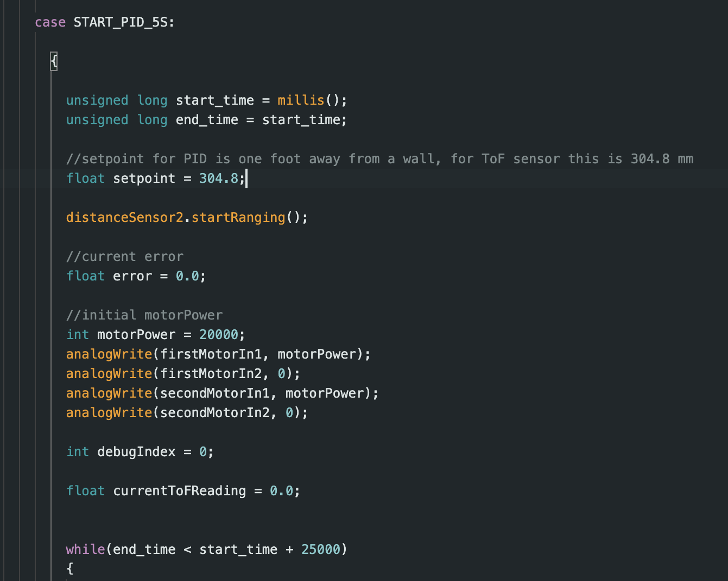Click the number 25000 in the while condition

pyautogui.click(x=320, y=550)
